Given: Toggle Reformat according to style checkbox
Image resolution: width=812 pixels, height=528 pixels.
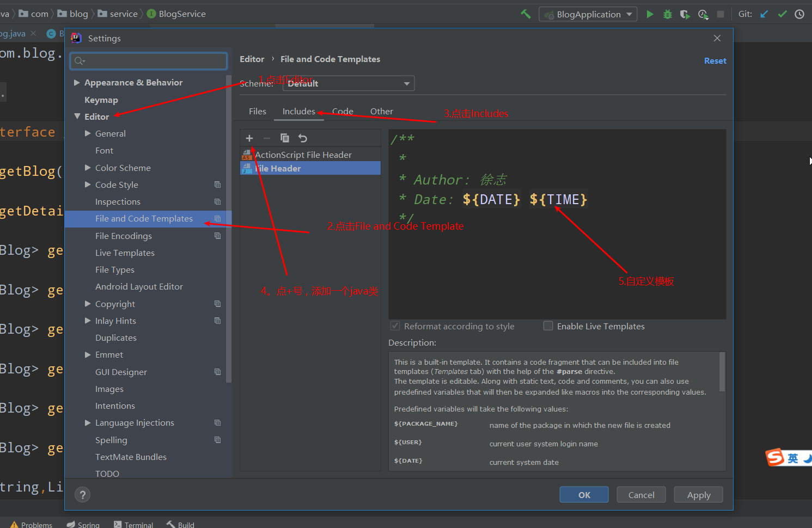Looking at the screenshot, I should pos(395,326).
